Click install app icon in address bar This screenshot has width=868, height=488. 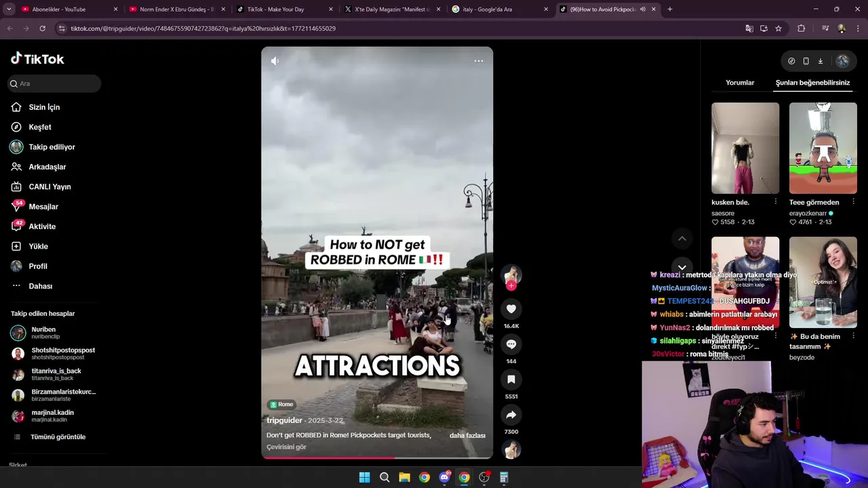(x=764, y=28)
